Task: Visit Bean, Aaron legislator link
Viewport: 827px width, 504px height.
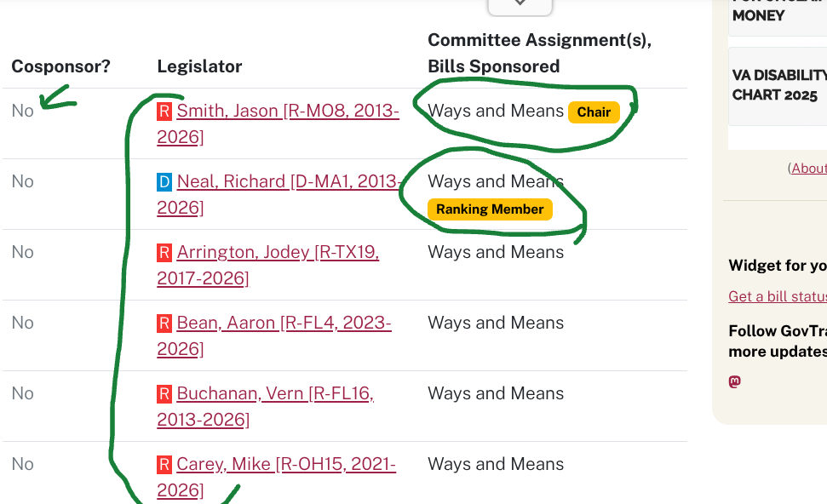Action: pos(284,323)
